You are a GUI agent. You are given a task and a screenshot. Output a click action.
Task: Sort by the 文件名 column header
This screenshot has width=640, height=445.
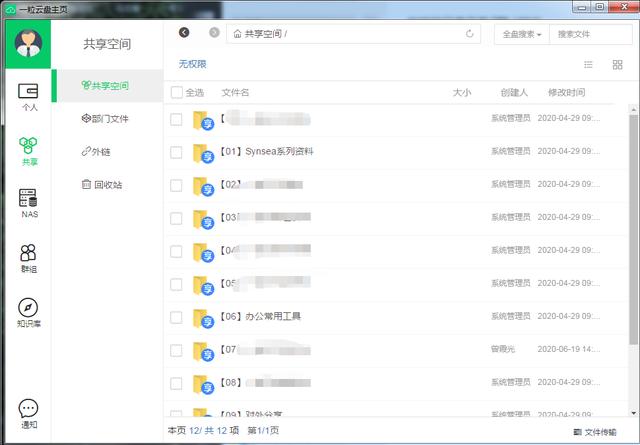tap(235, 93)
